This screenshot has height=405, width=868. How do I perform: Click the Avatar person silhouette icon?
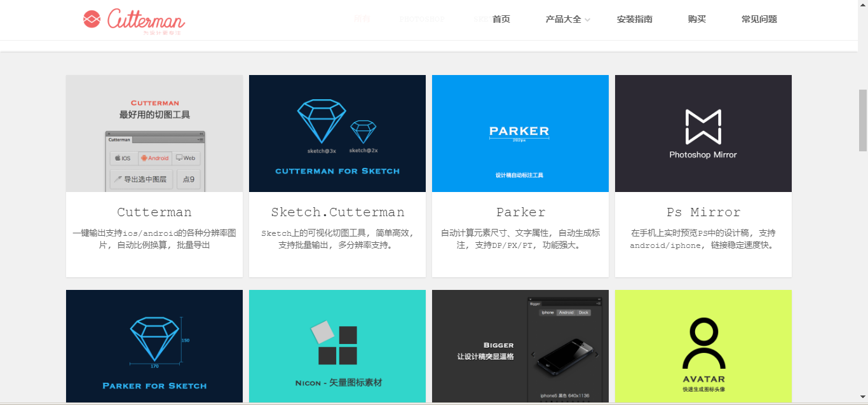(x=703, y=343)
